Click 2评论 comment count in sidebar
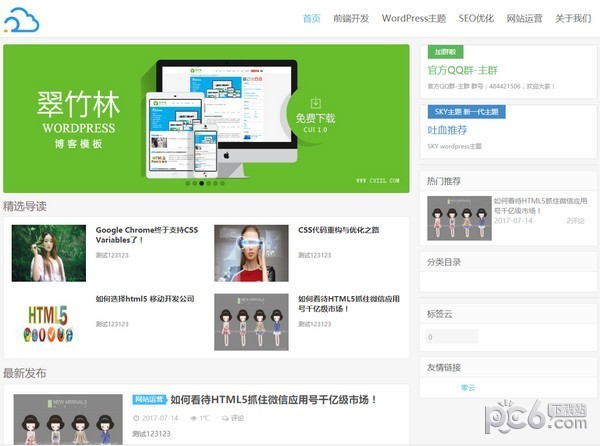The height and width of the screenshot is (446, 600). [x=575, y=221]
